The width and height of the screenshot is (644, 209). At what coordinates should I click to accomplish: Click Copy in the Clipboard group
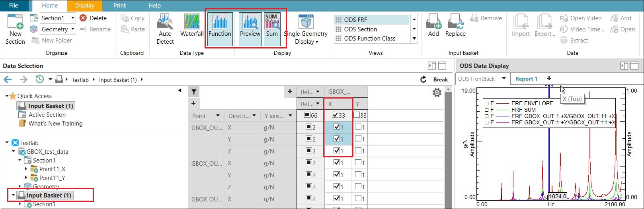point(133,18)
